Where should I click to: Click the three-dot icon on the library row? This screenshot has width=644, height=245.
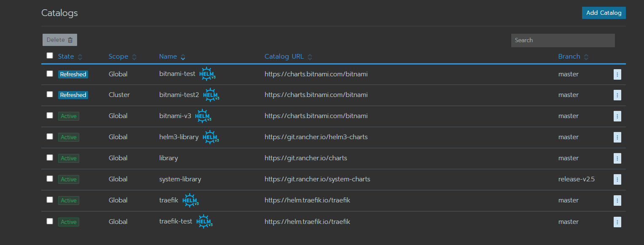click(x=617, y=158)
